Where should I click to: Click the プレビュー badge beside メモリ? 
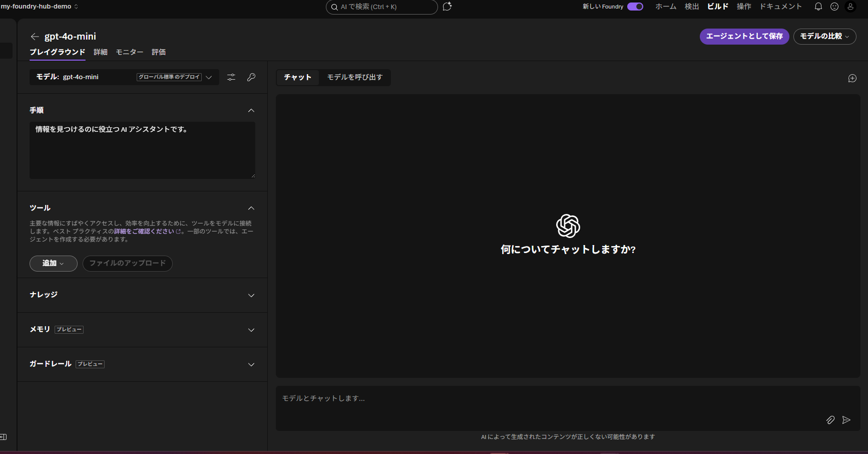(69, 330)
